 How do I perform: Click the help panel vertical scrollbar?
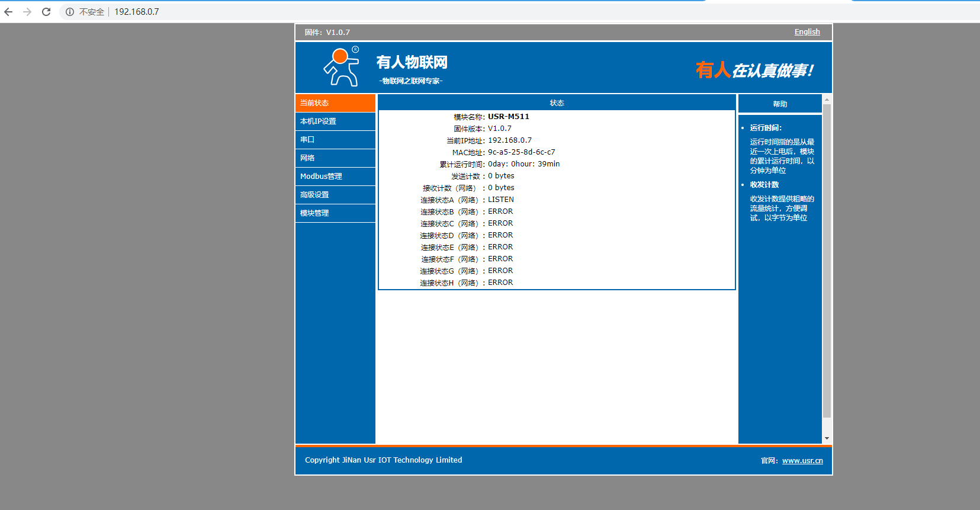tap(827, 261)
